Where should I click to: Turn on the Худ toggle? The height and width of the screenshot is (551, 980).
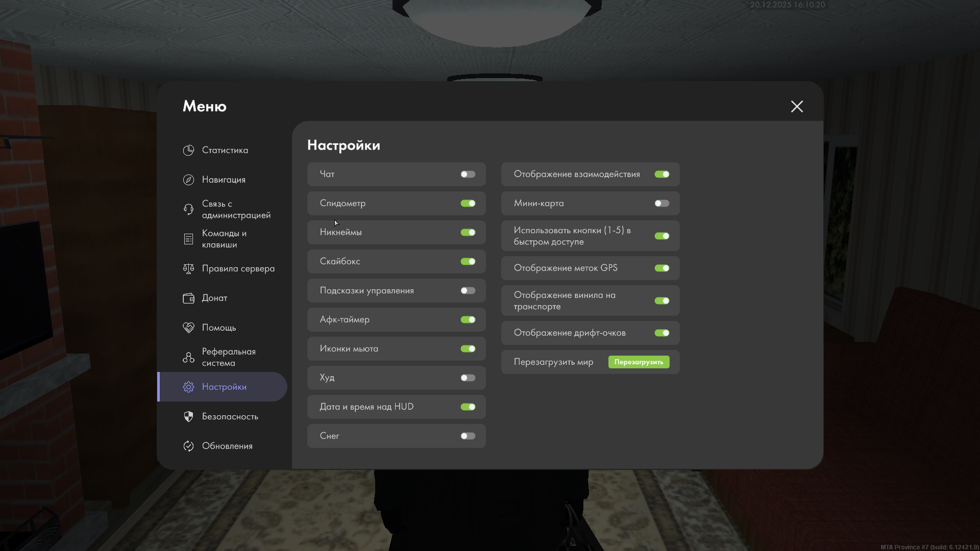[x=468, y=378]
